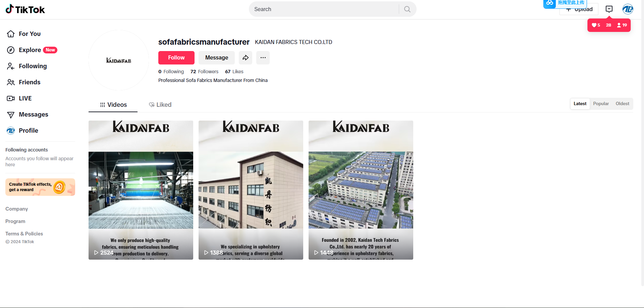This screenshot has width=644, height=308.
Task: Sort videos by Latest
Action: (x=580, y=104)
